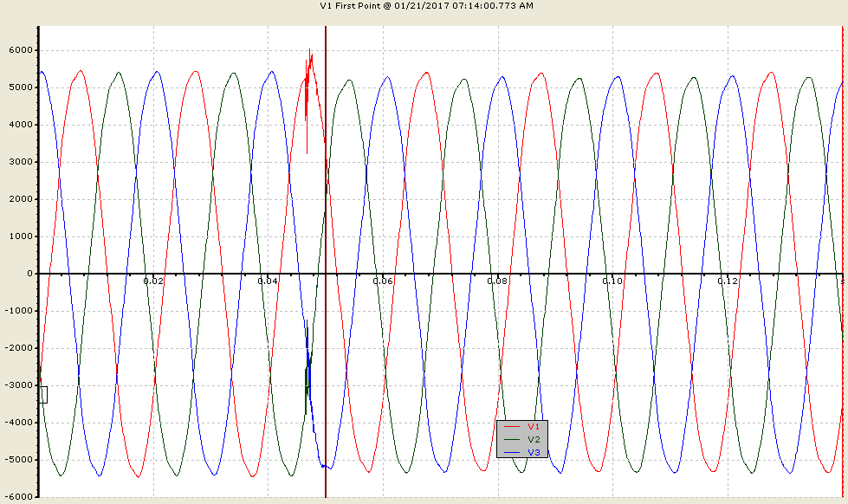Click the -4000 label on the vertical axis
Image resolution: width=848 pixels, height=504 pixels.
coord(19,423)
